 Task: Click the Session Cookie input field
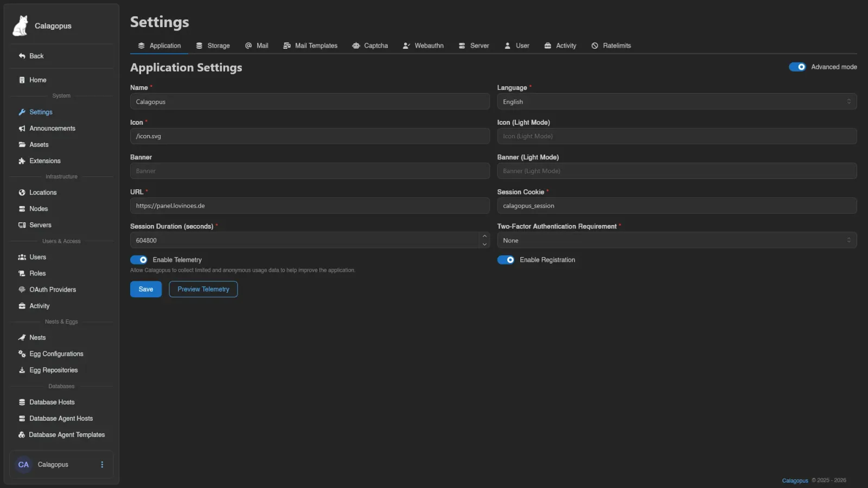[x=677, y=206]
